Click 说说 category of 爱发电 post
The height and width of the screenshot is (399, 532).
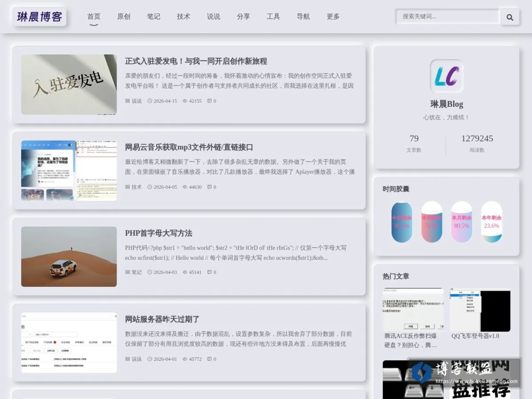137,101
